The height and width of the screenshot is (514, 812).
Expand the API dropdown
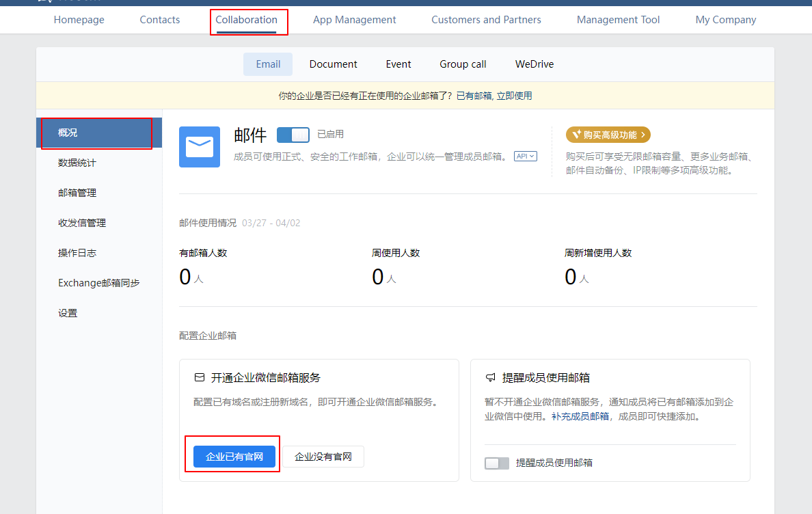[x=525, y=157]
